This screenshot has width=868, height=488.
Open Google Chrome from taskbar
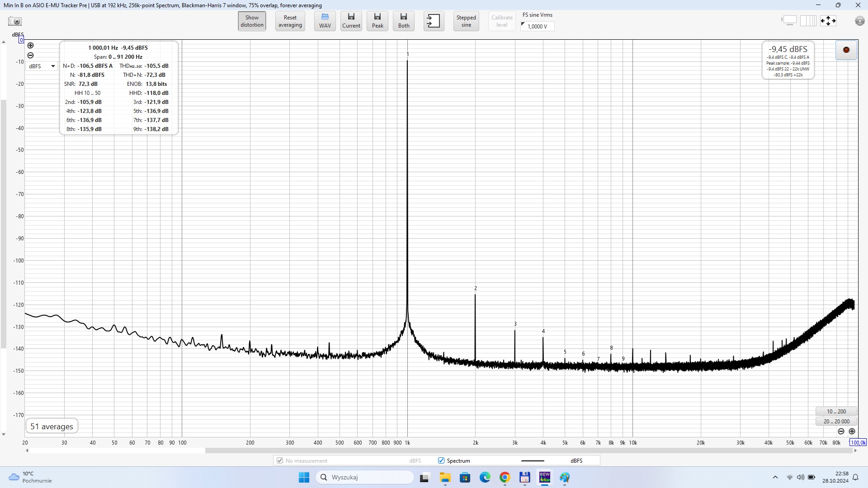tap(505, 477)
